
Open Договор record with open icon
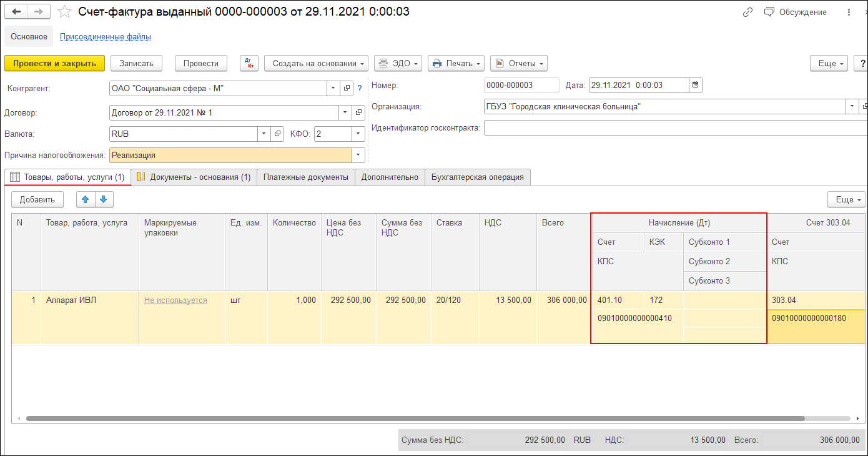(358, 113)
